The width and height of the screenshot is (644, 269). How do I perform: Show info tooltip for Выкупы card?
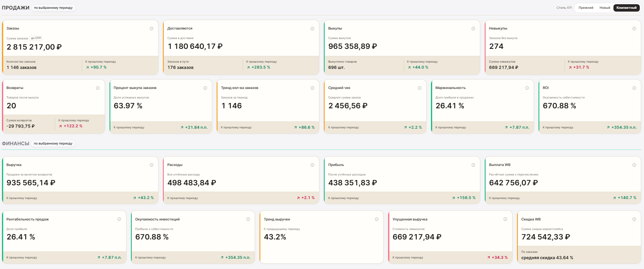473,28
